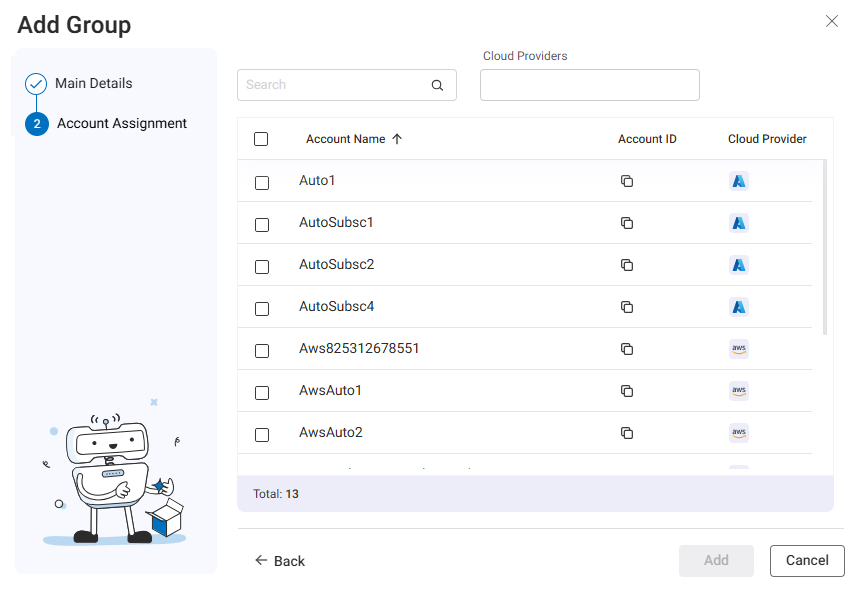The width and height of the screenshot is (859, 589).
Task: Focus the account Search field
Action: 335,85
